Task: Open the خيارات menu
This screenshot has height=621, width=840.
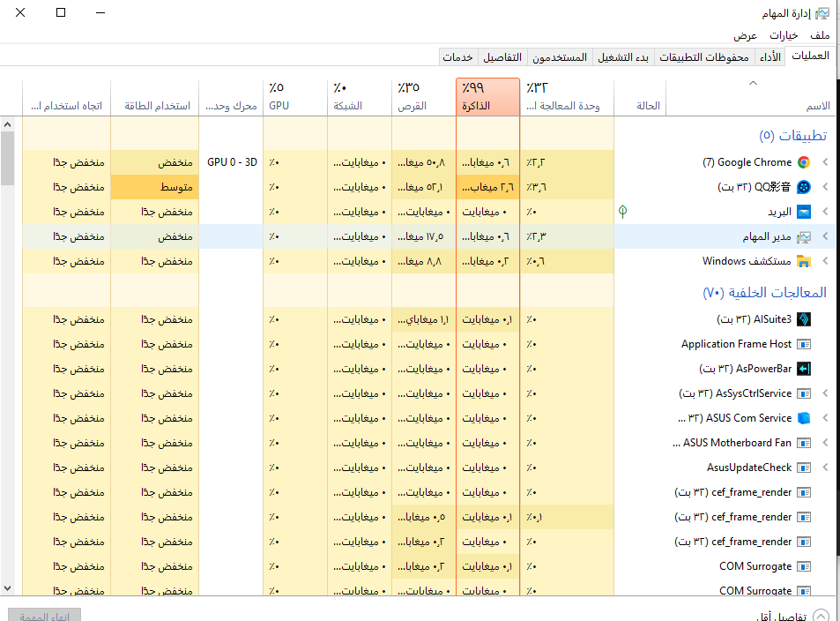Action: coord(784,35)
